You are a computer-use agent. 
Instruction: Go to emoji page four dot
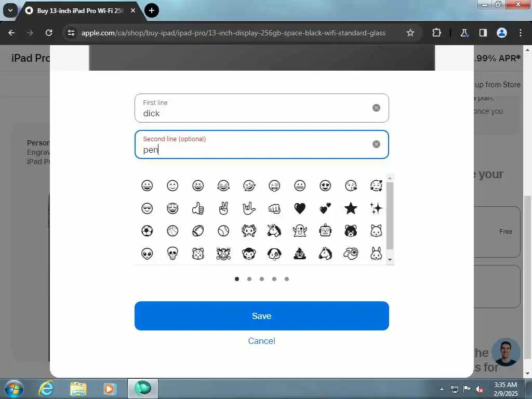[274, 279]
